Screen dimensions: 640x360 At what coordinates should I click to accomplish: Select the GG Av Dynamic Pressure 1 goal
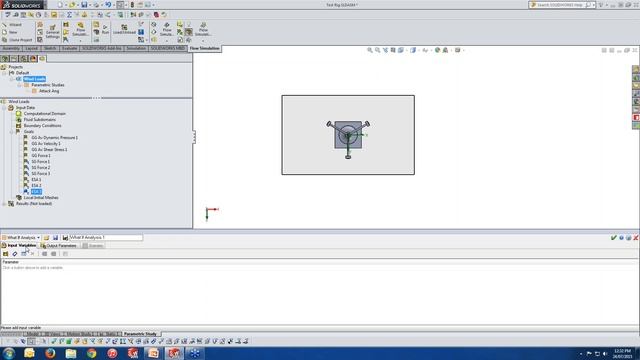tap(54, 138)
